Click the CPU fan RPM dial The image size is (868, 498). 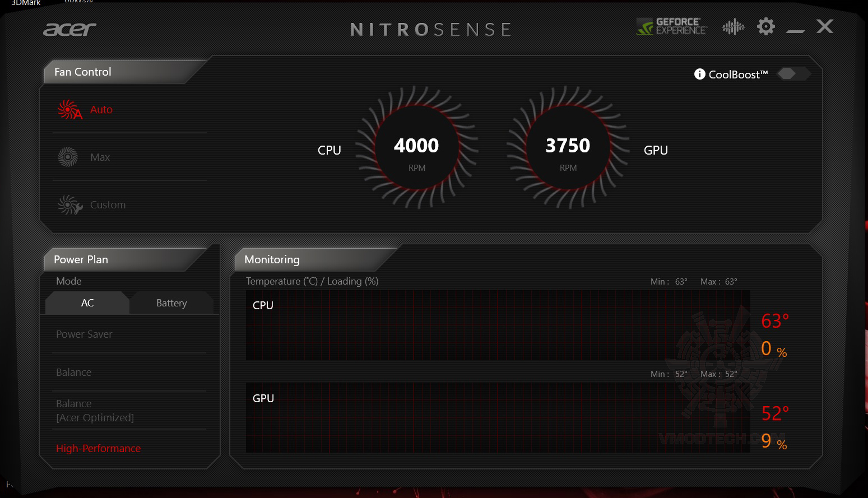coord(416,148)
